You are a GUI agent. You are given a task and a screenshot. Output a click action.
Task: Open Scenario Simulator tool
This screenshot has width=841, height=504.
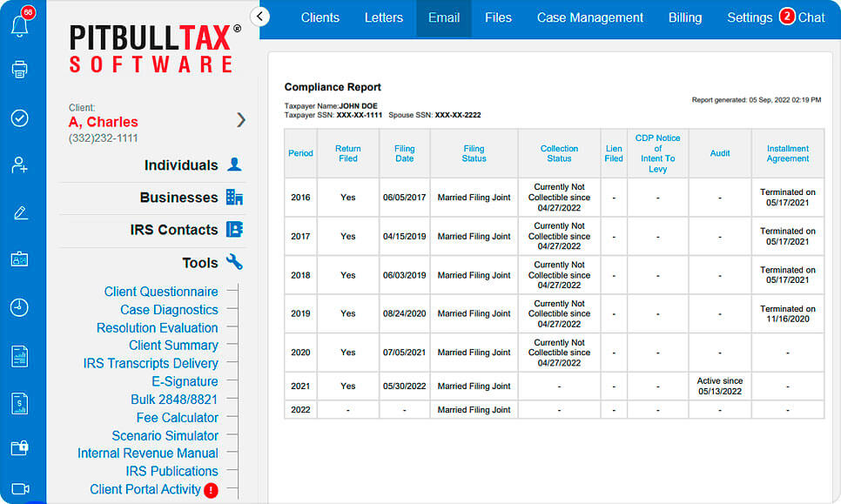click(165, 436)
